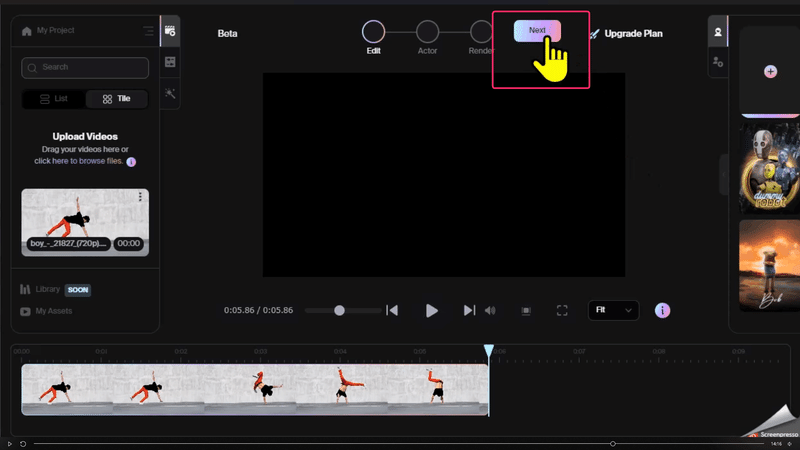Toggle the safe-frame overlay icon
This screenshot has width=800, height=450.
[x=526, y=311]
